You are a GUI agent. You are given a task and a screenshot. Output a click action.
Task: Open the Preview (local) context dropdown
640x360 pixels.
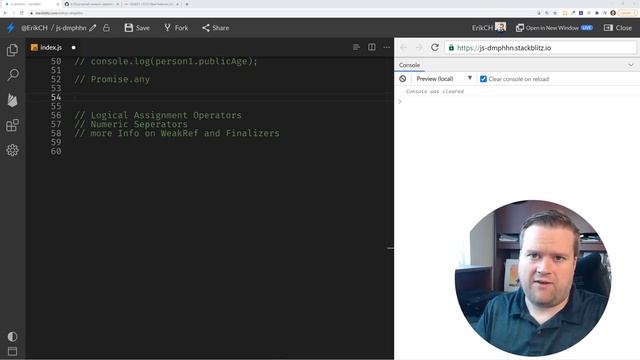[444, 79]
